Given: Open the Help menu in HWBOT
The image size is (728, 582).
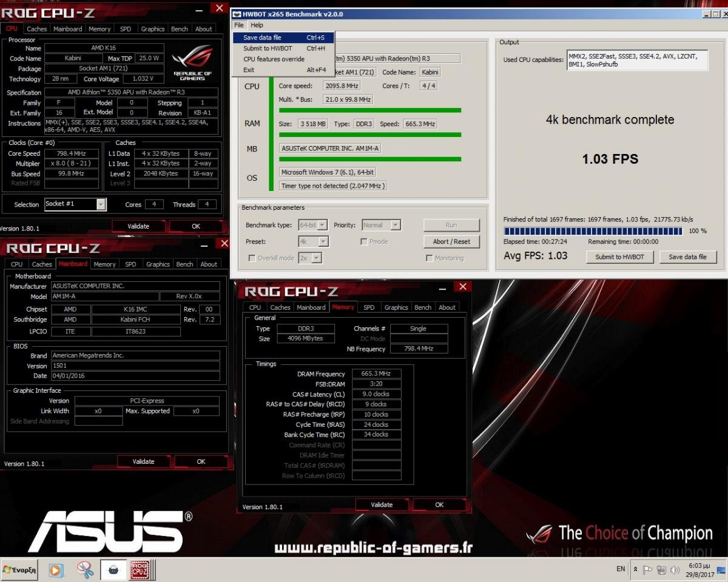Looking at the screenshot, I should [x=257, y=25].
